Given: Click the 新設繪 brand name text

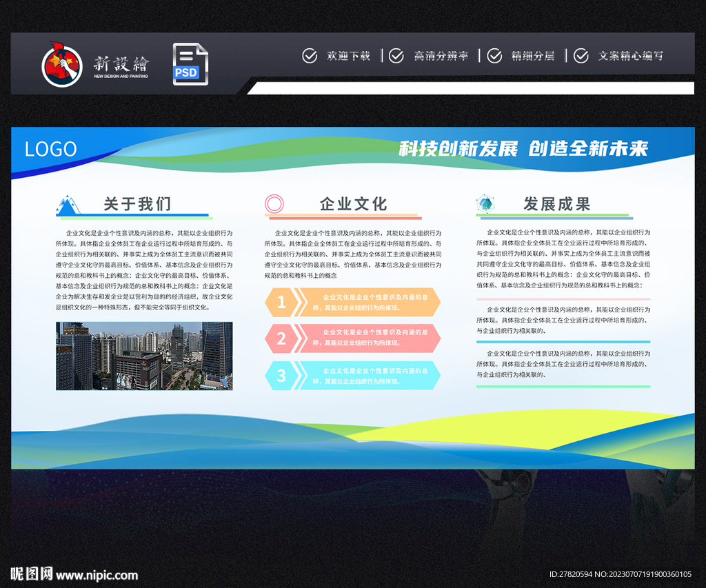Looking at the screenshot, I should point(121,64).
